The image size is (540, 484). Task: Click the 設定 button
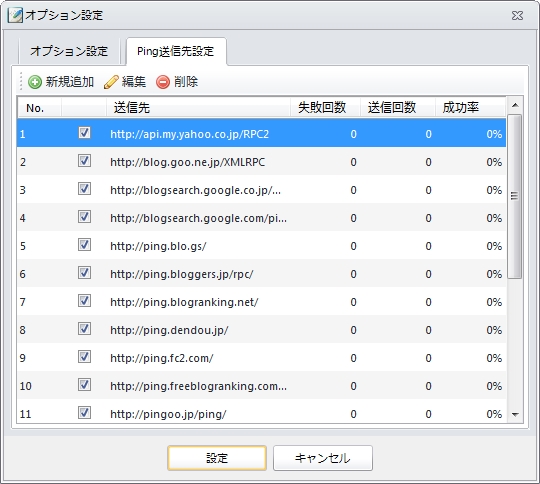pos(217,458)
